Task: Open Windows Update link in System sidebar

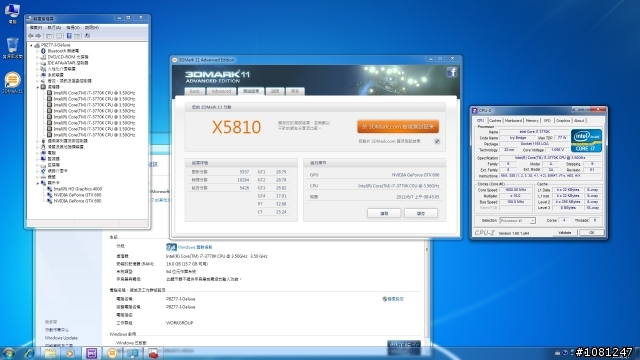Action: pos(61,338)
